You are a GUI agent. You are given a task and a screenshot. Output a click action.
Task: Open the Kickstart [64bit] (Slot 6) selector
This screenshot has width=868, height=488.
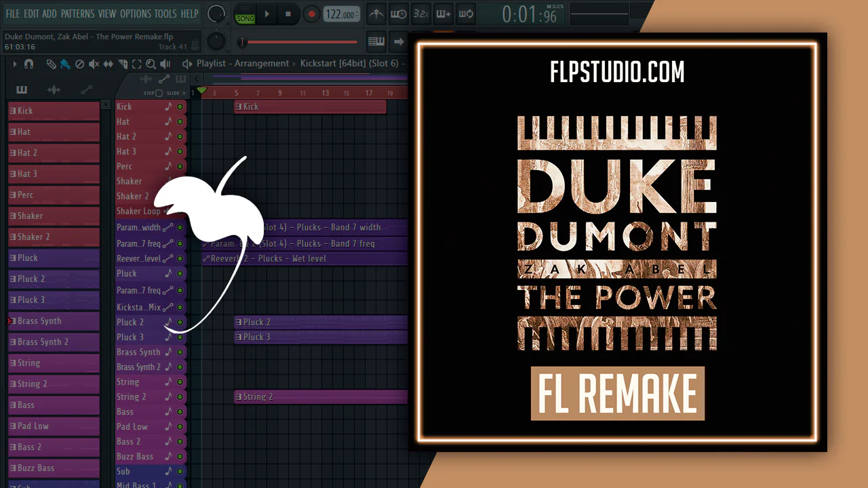pyautogui.click(x=349, y=64)
